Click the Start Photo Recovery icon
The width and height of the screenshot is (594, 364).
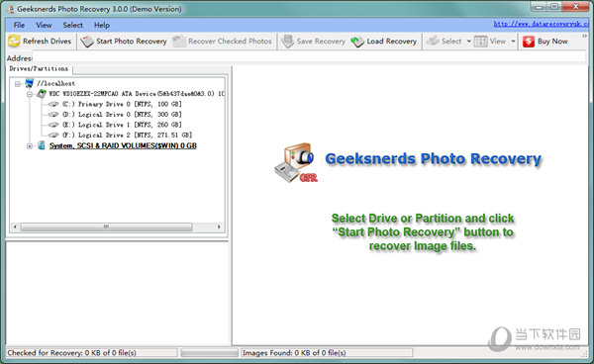87,42
